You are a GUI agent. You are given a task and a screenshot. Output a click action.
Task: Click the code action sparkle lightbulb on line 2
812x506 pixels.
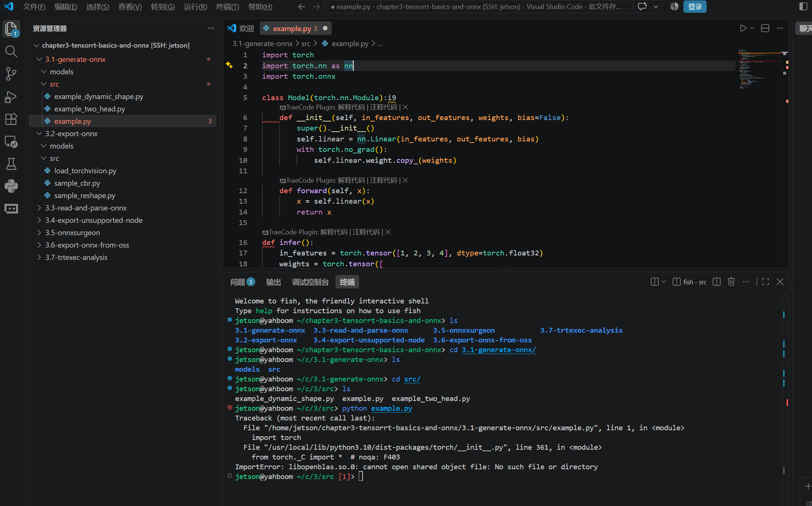229,65
